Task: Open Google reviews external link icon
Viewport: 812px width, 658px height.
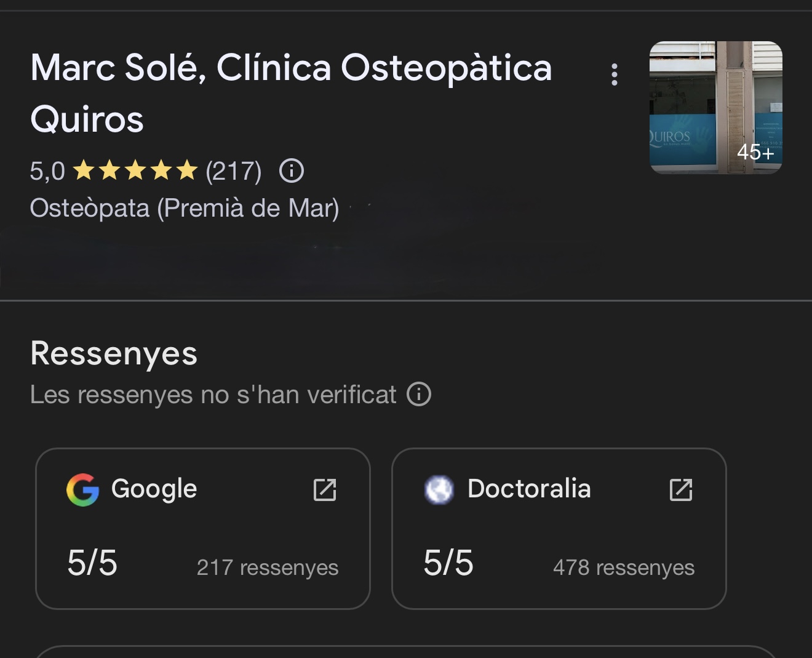Action: 325,490
